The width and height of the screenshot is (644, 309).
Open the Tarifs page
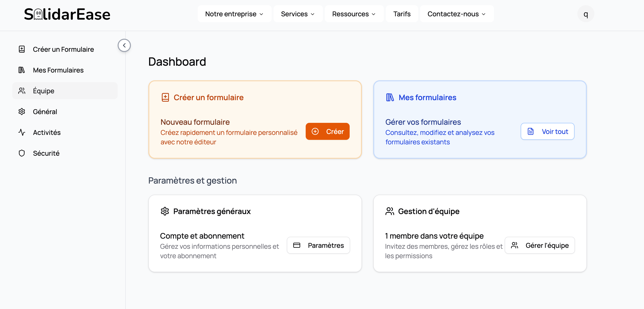point(402,14)
